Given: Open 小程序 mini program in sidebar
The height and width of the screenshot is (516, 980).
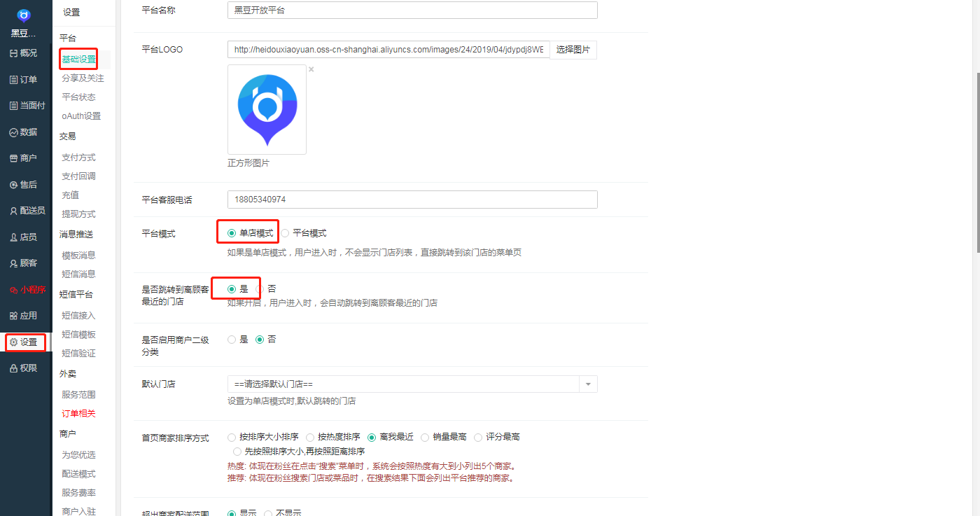Looking at the screenshot, I should 26,290.
